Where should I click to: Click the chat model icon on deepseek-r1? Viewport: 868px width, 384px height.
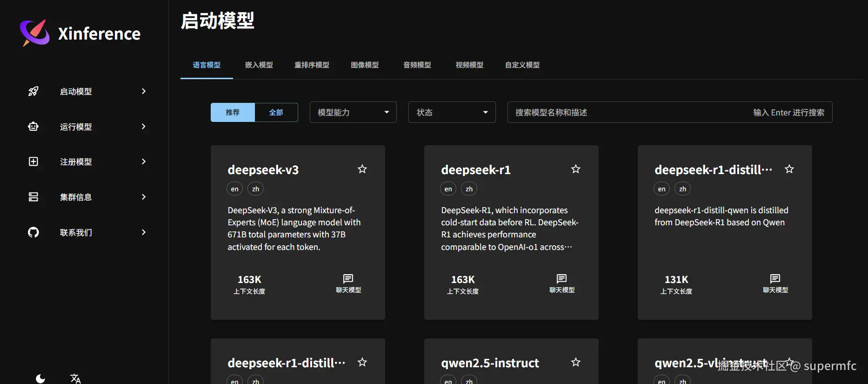click(562, 279)
